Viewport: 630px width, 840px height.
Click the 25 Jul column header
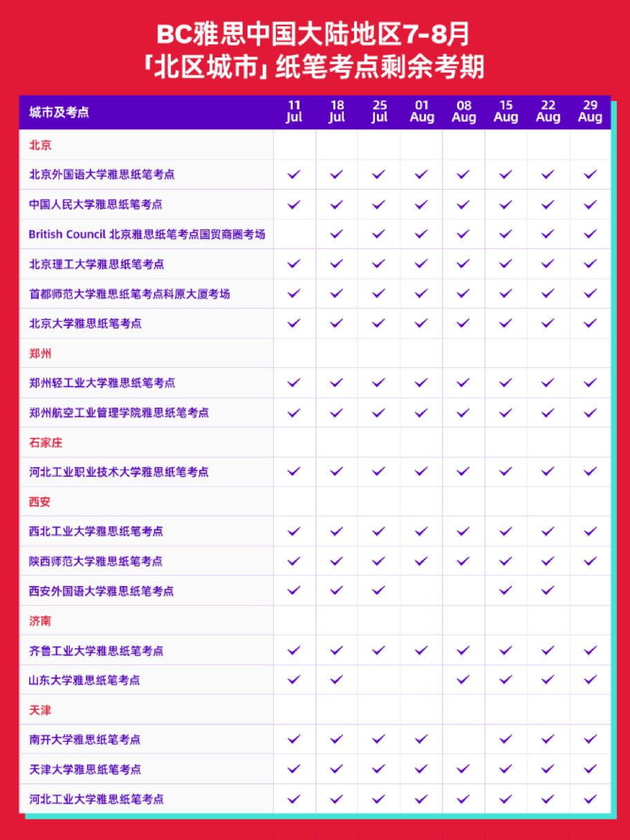(x=379, y=111)
